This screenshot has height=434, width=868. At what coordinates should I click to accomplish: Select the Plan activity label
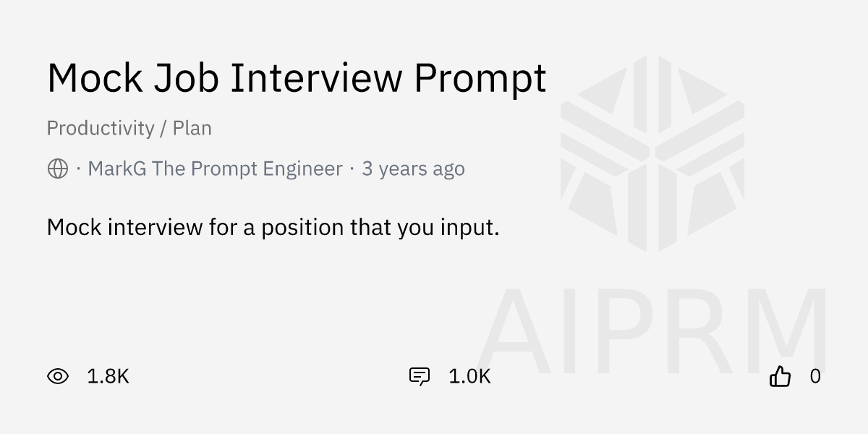(192, 129)
